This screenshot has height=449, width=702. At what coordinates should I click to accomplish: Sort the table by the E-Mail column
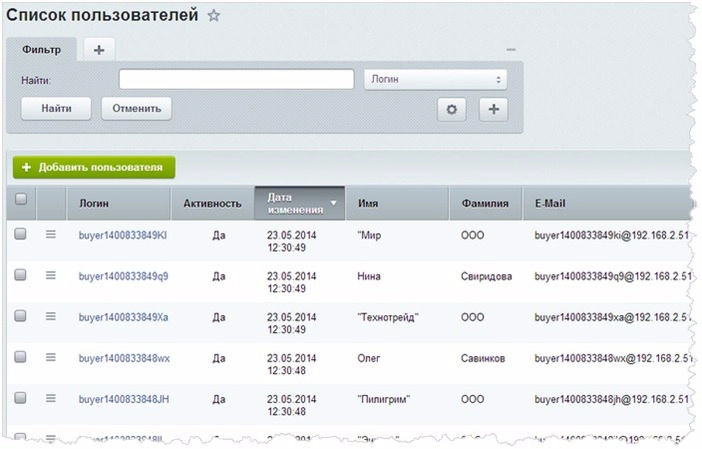point(550,203)
